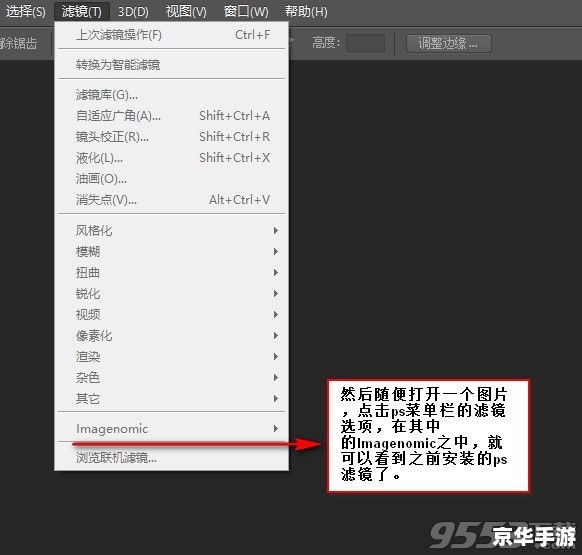Open the 选择(S) menu
Image resolution: width=582 pixels, height=555 pixels.
[x=26, y=12]
